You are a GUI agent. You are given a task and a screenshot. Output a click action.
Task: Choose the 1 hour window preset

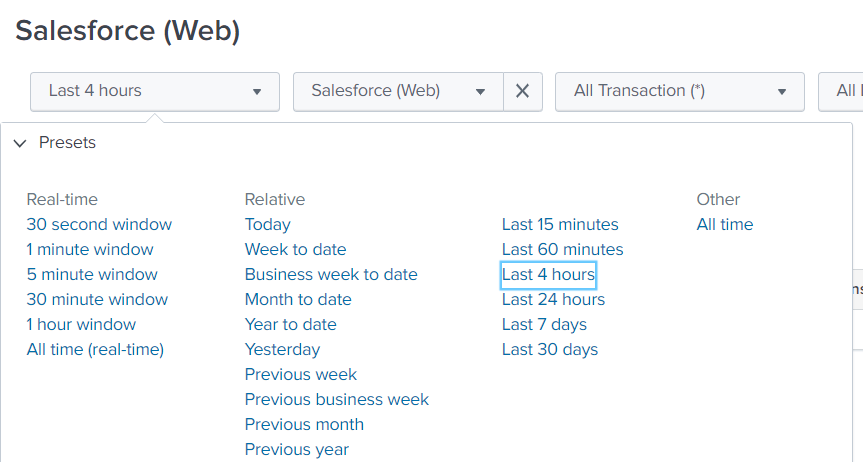[x=81, y=325]
